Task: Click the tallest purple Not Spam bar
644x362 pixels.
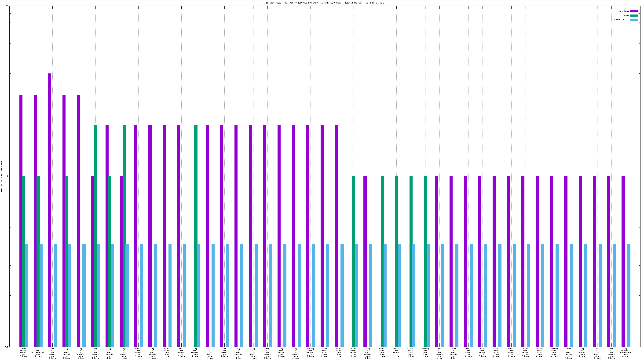Action: click(x=50, y=210)
